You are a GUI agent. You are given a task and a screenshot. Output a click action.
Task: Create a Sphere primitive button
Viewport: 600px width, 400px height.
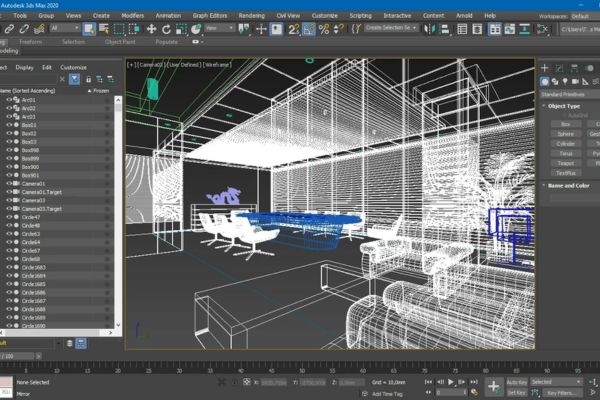[566, 134]
